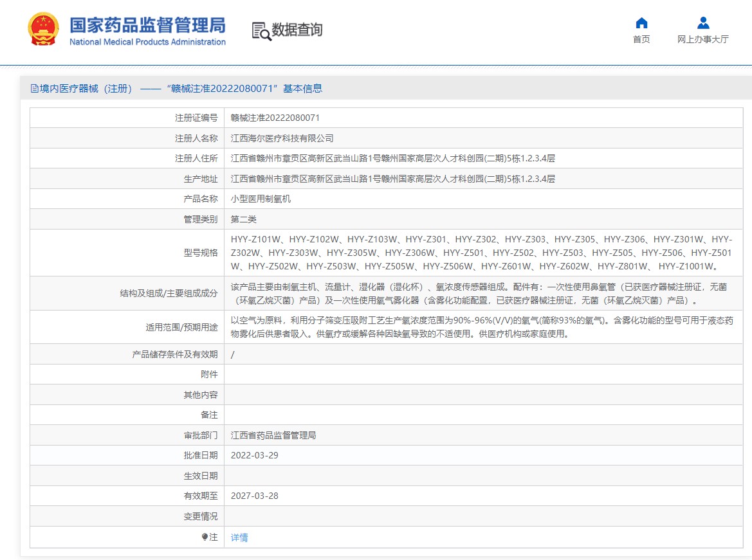Select the 型号规格 label
This screenshot has height=560, width=752.
point(201,253)
